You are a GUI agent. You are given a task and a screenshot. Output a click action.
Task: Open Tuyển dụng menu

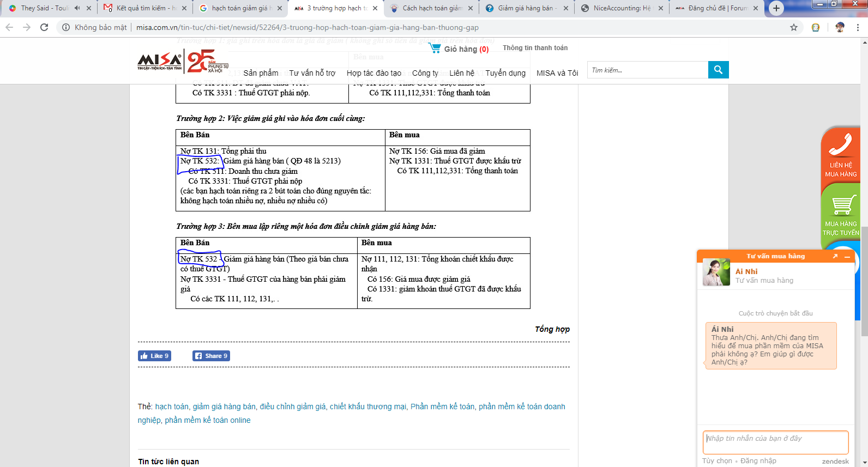point(505,73)
